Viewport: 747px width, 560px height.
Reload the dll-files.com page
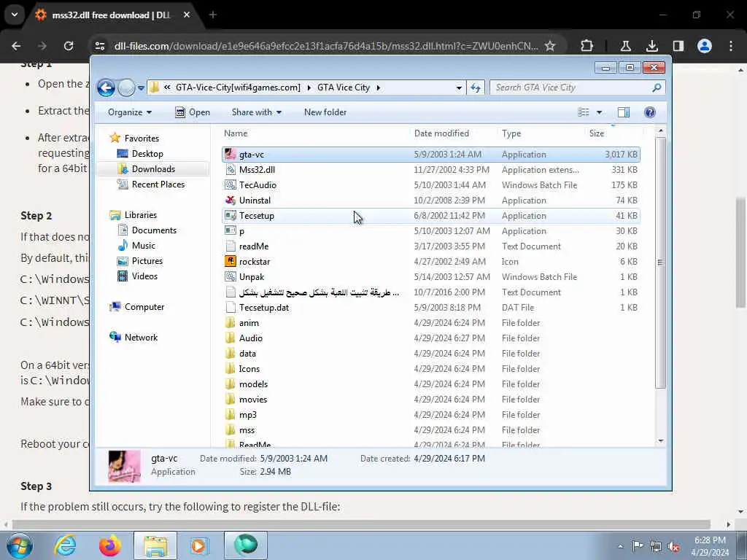point(69,46)
